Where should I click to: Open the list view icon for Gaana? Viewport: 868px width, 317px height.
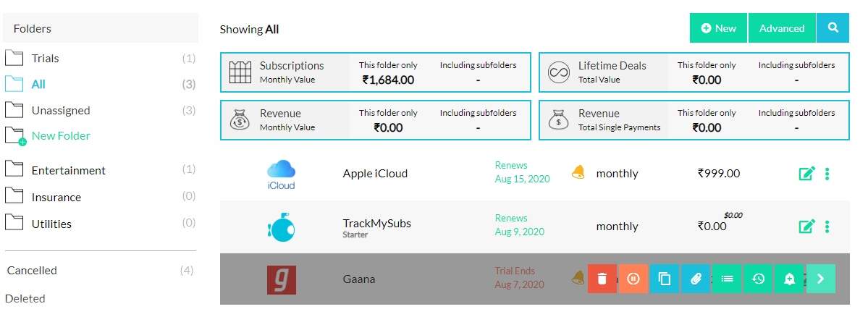[727, 279]
